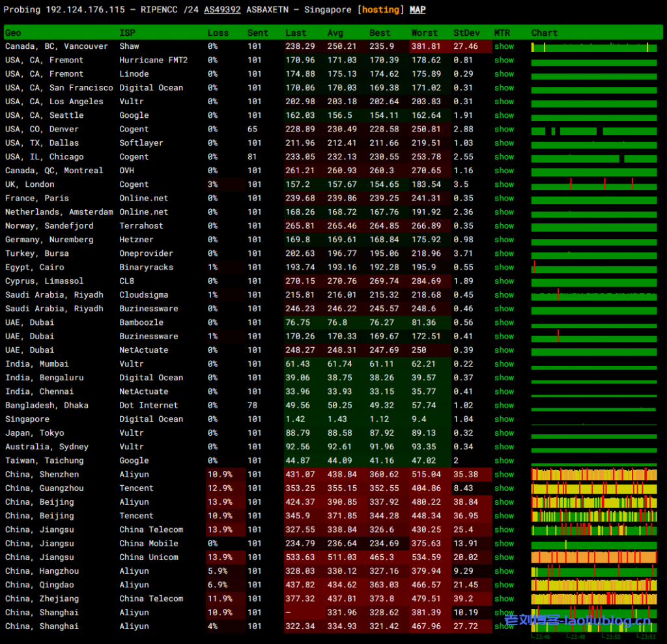Click the Loss column header
667x644 pixels.
[x=218, y=33]
